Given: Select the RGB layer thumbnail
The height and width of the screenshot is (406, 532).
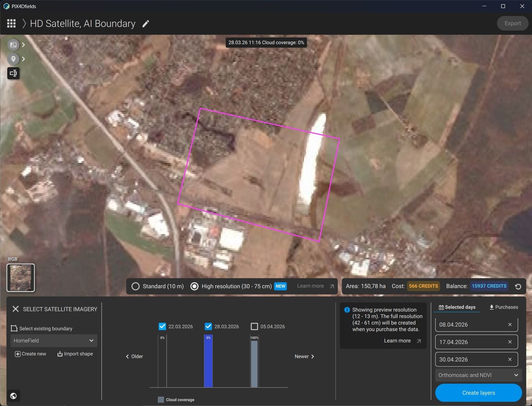Looking at the screenshot, I should (x=21, y=278).
